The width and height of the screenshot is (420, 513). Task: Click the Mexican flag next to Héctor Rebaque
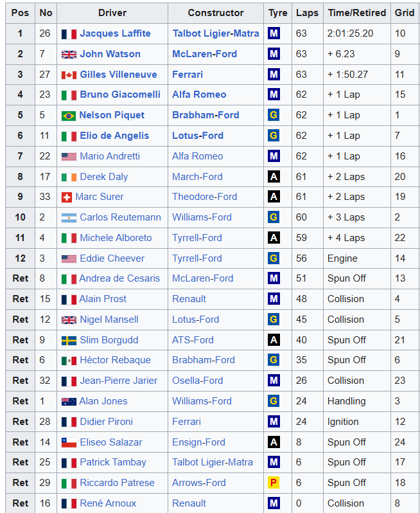[69, 361]
